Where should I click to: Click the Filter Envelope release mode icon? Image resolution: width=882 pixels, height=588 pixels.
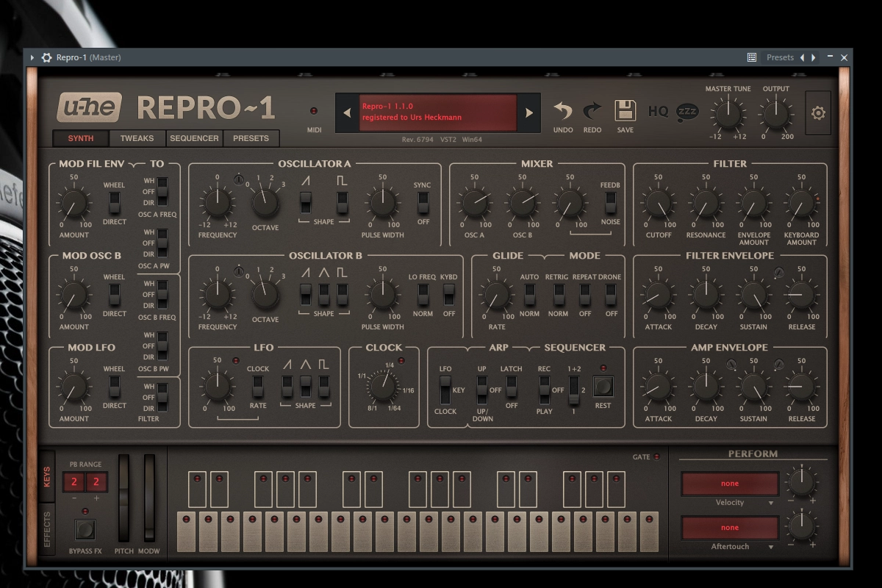pyautogui.click(x=778, y=272)
